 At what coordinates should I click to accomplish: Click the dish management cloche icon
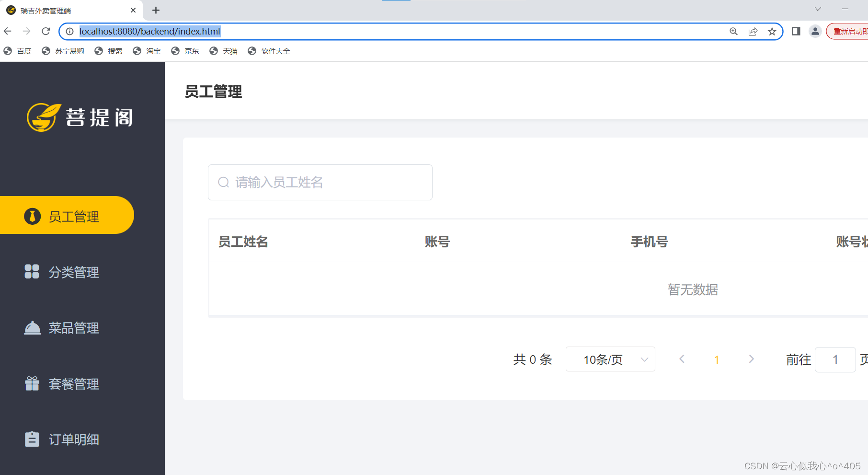point(32,328)
